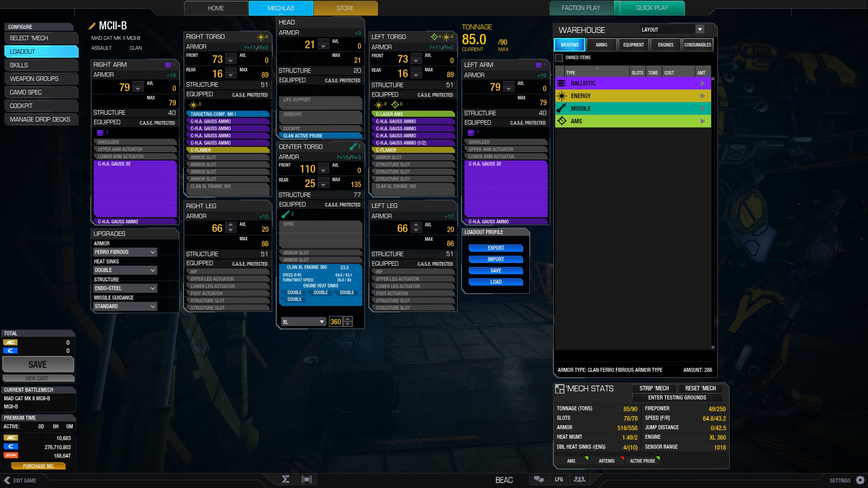Click the Export loadout profile button
868x488 pixels.
496,248
